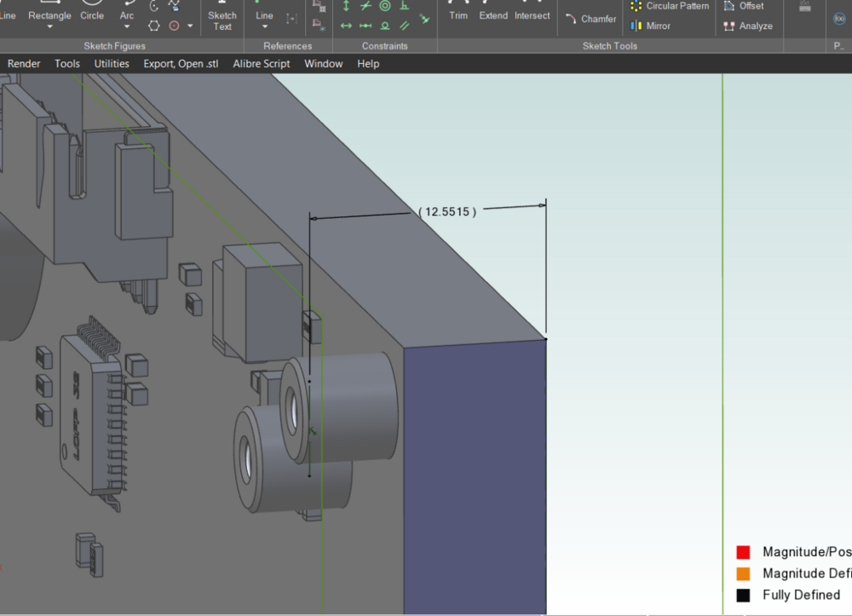Open the Alibre Script menu
Screen dimensions: 852x616
point(262,64)
